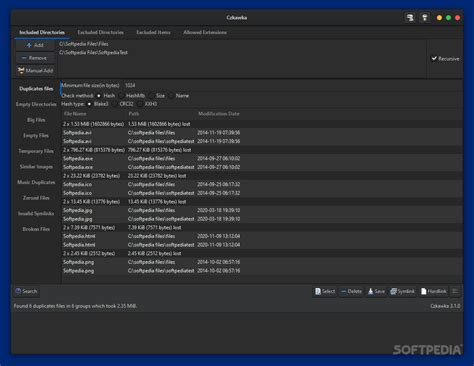Click the group header 2 x 796.27 KiB
Image resolution: width=474 pixels, height=366 pixels.
262,150
